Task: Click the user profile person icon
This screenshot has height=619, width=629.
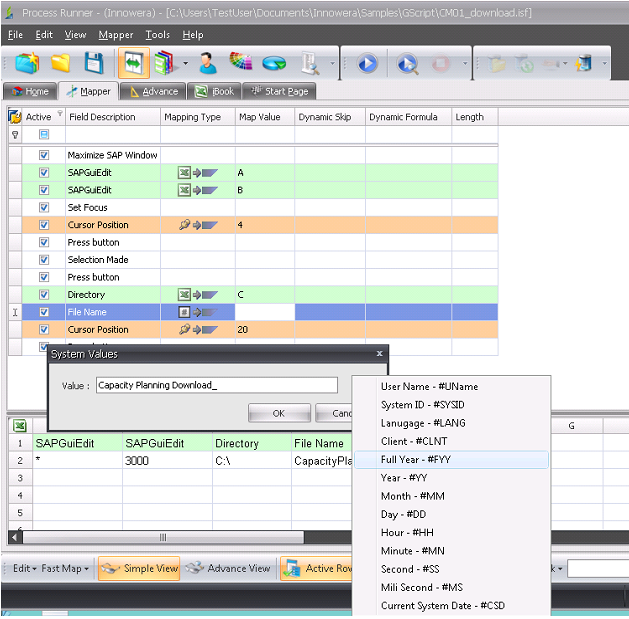Action: point(208,64)
